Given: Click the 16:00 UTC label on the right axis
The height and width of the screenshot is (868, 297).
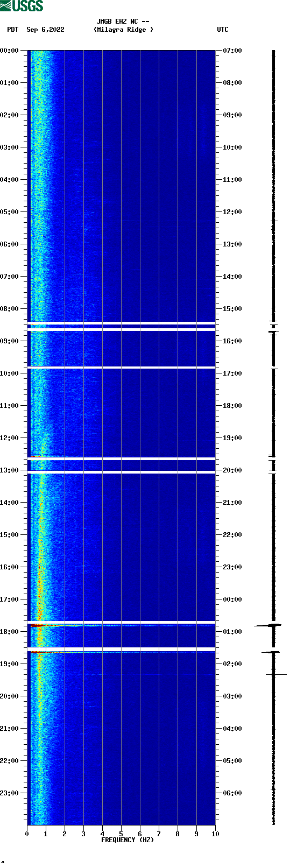Looking at the screenshot, I should 232,341.
